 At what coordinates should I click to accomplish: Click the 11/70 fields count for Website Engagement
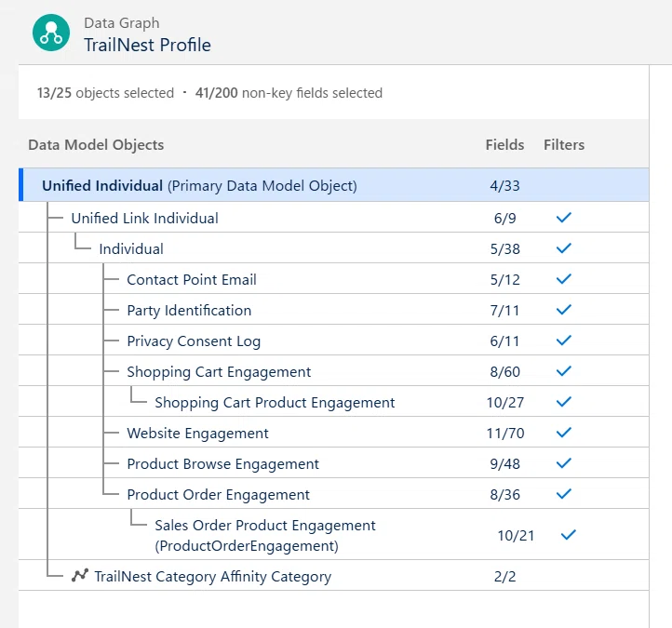tap(505, 434)
